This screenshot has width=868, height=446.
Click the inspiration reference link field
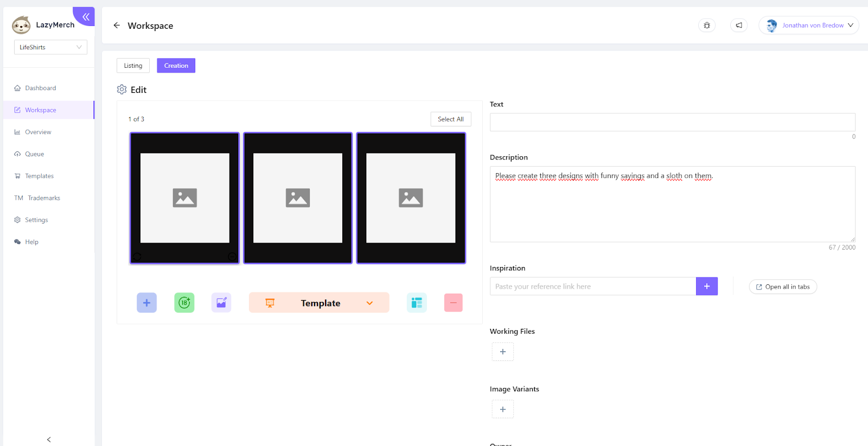pos(593,286)
